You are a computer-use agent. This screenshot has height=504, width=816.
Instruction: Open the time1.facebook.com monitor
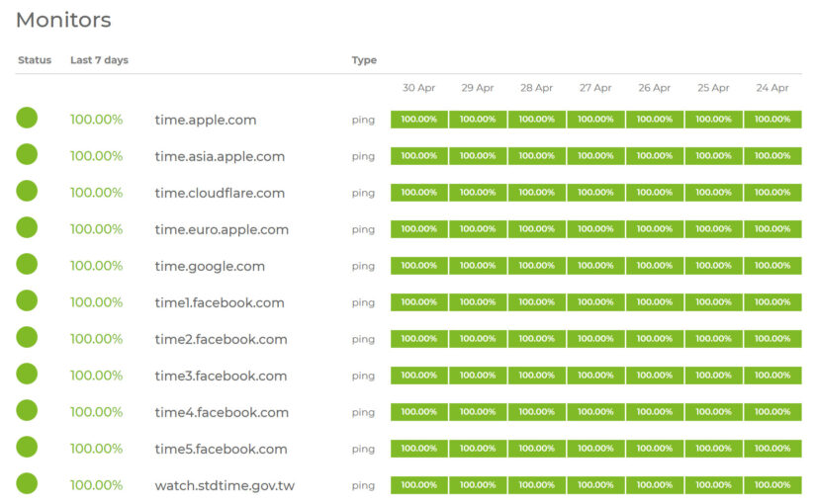click(220, 302)
